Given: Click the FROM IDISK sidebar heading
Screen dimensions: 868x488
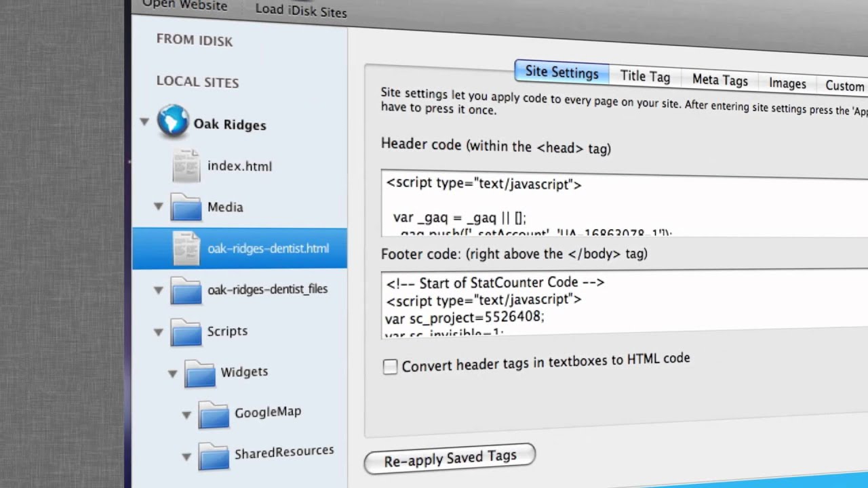Looking at the screenshot, I should [195, 40].
